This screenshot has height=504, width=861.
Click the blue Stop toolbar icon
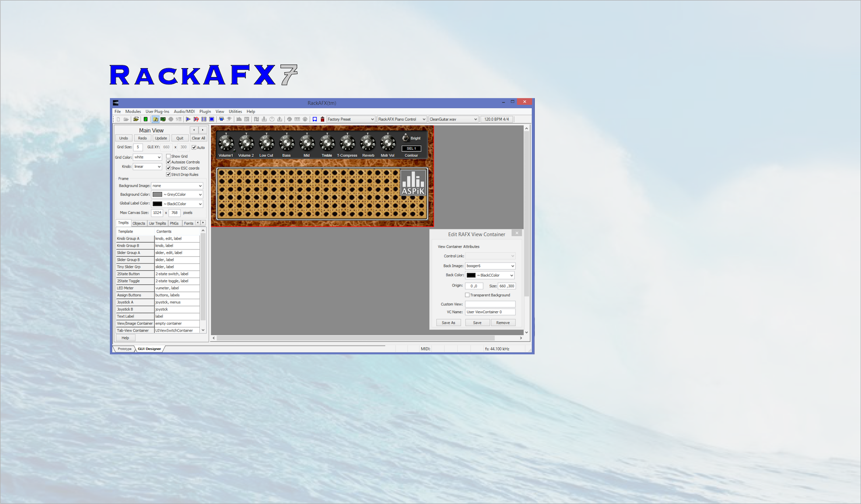212,119
